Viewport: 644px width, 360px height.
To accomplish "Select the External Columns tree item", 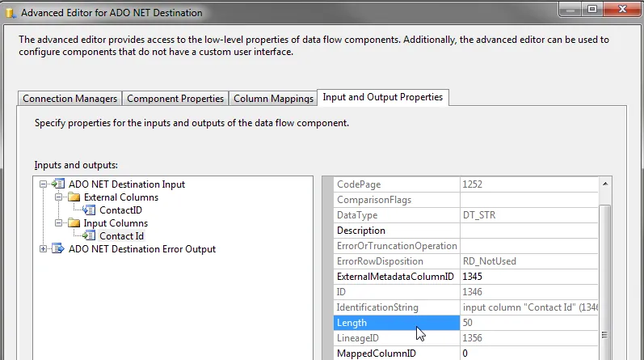I will coord(121,197).
